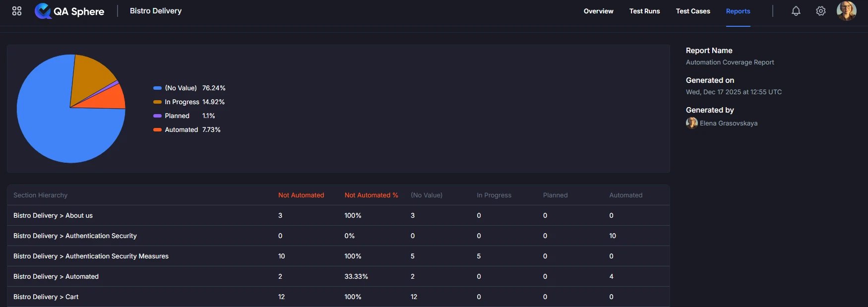Image resolution: width=868 pixels, height=307 pixels.
Task: Click the QA Sphere logo
Action: point(69,11)
